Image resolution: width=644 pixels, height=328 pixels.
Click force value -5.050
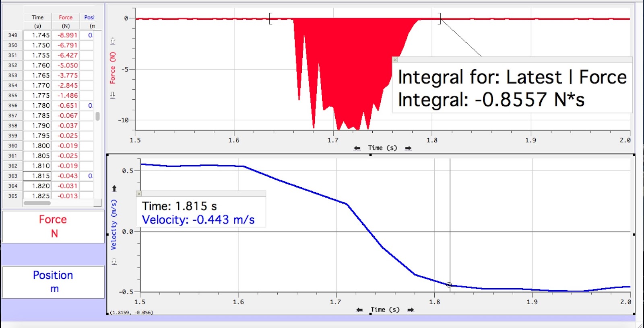[66, 66]
